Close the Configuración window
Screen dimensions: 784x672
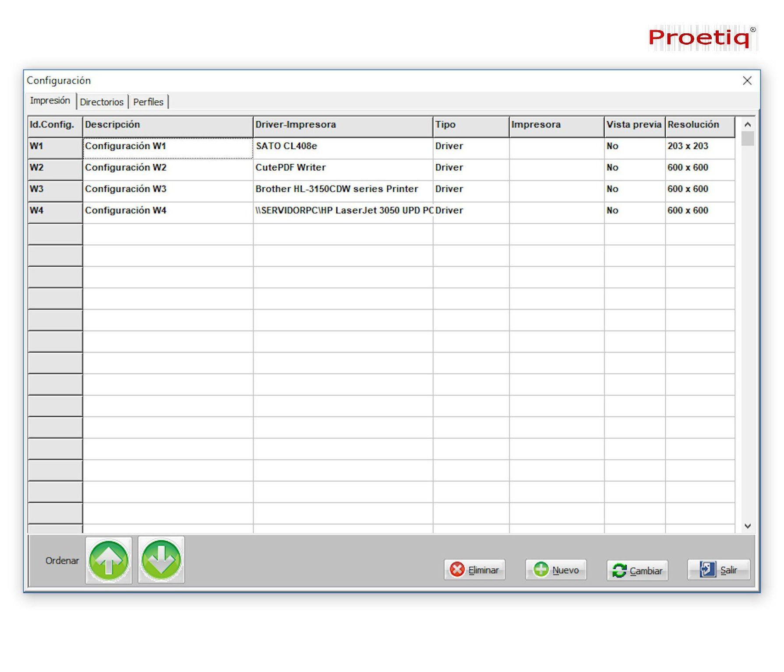(747, 81)
